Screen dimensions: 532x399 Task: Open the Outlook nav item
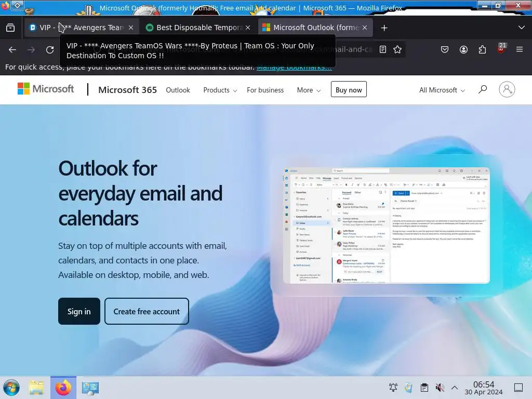[x=178, y=90]
